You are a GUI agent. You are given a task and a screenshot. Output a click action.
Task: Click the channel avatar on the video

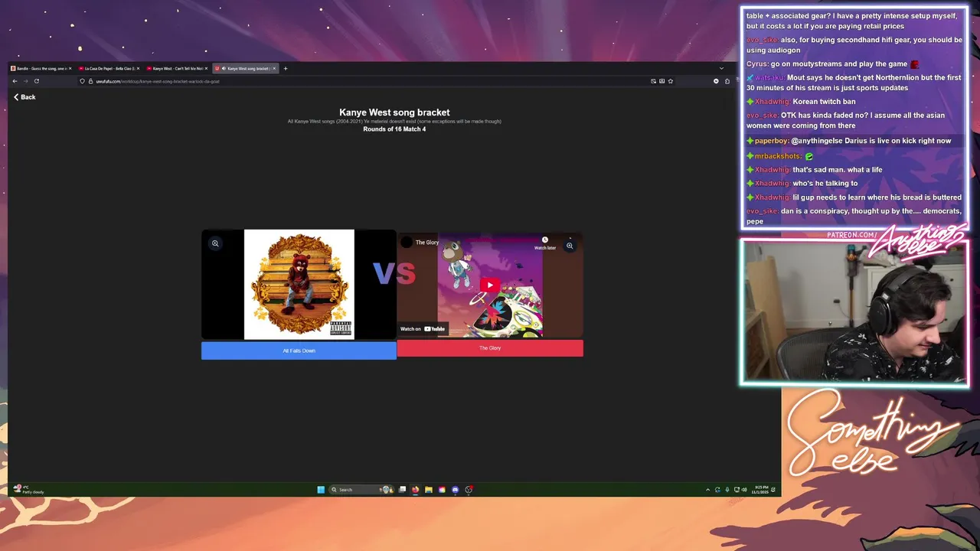click(x=407, y=243)
